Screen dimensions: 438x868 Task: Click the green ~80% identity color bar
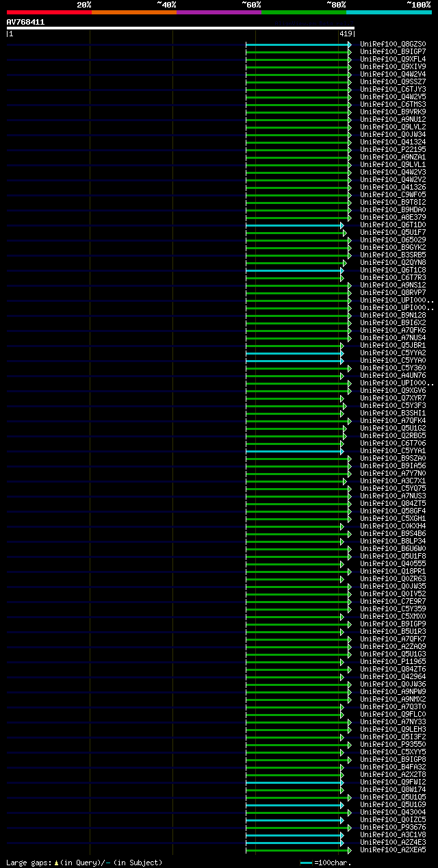coord(304,12)
